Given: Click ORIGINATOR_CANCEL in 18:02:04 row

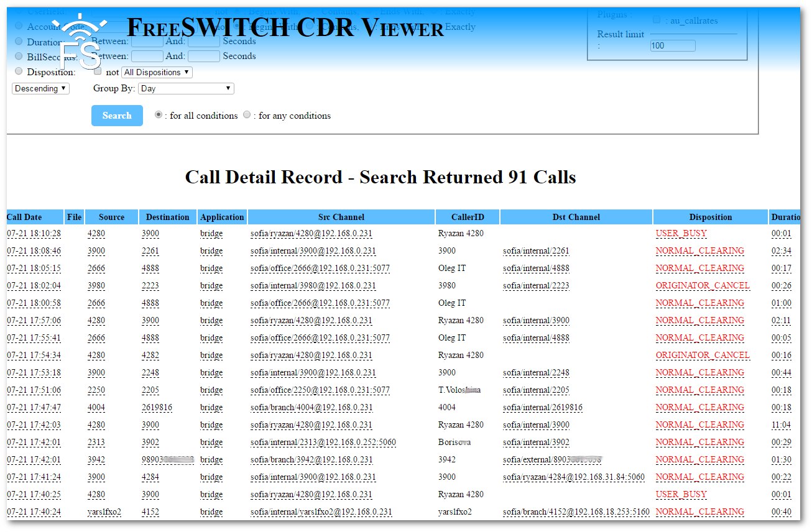Looking at the screenshot, I should click(703, 286).
